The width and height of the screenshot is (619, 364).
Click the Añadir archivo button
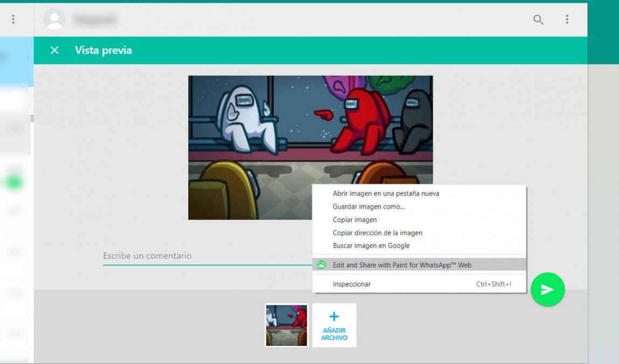[x=334, y=325]
